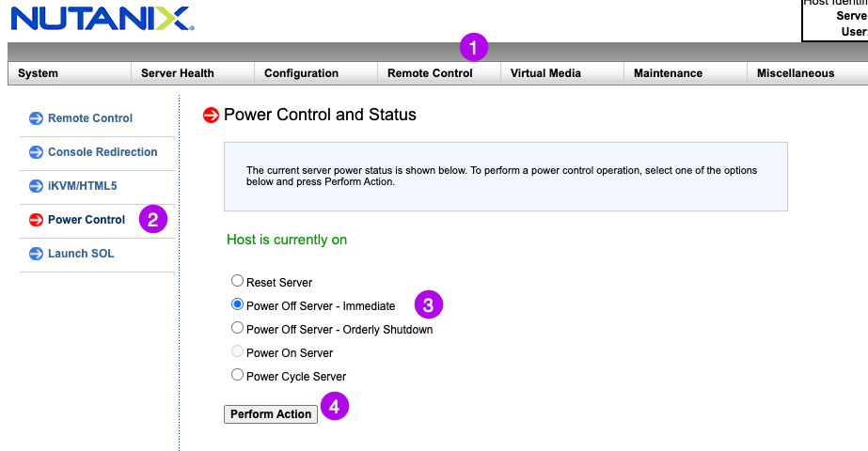Screen dimensions: 868x451
Task: Click the Perform Action button
Action: pyautogui.click(x=271, y=414)
